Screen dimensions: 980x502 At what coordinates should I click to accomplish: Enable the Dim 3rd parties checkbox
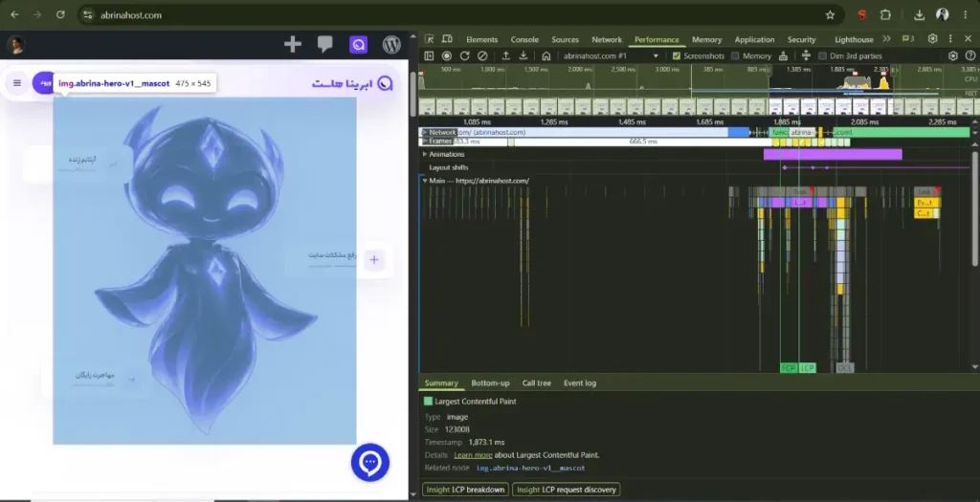[x=822, y=55]
